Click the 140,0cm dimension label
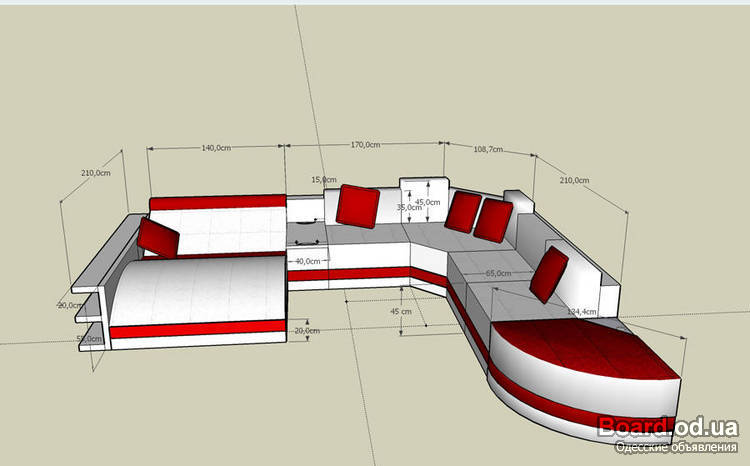This screenshot has height=466, width=750. pos(216,148)
